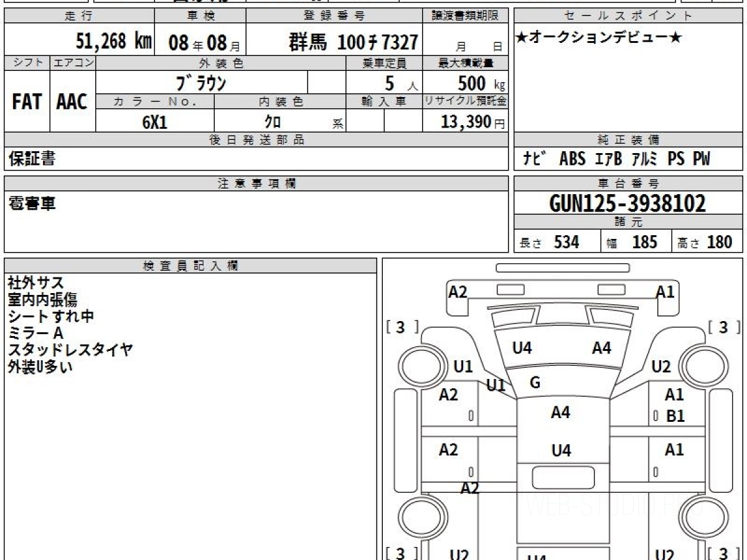Click interior color value クロ
The height and width of the screenshot is (560, 747).
pos(273,123)
